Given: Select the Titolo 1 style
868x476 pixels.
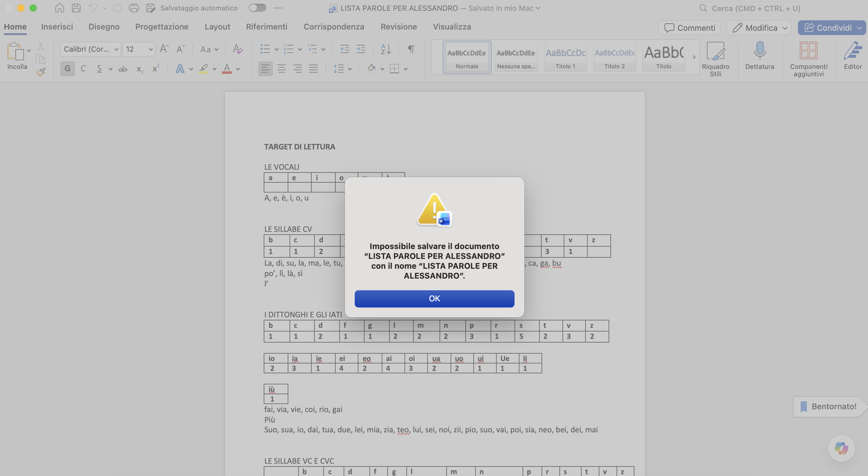Looking at the screenshot, I should pos(566,57).
